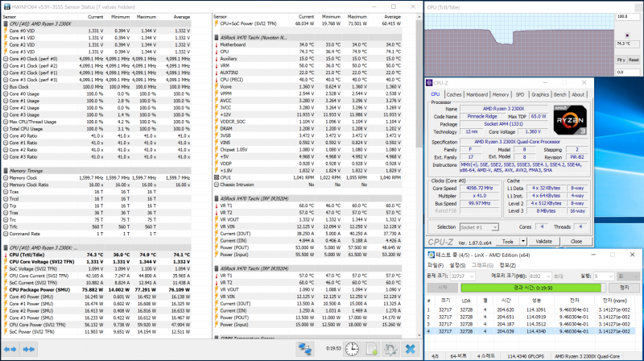The width and height of the screenshot is (644, 361).
Task: Click the lightning icon beside Vcore row
Action: coord(217,87)
